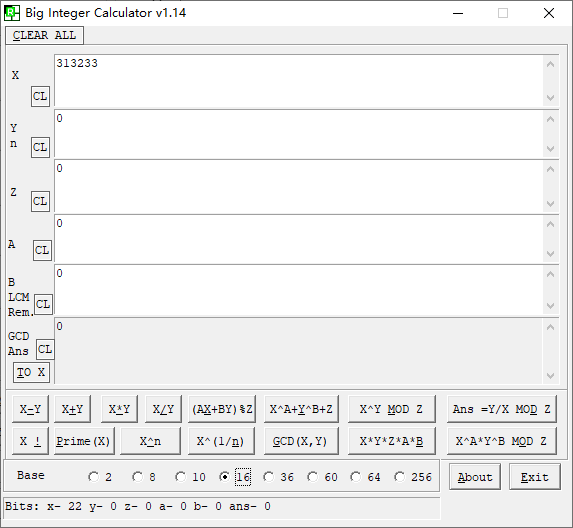
Task: Copy answer with TO X button
Action: pos(31,372)
